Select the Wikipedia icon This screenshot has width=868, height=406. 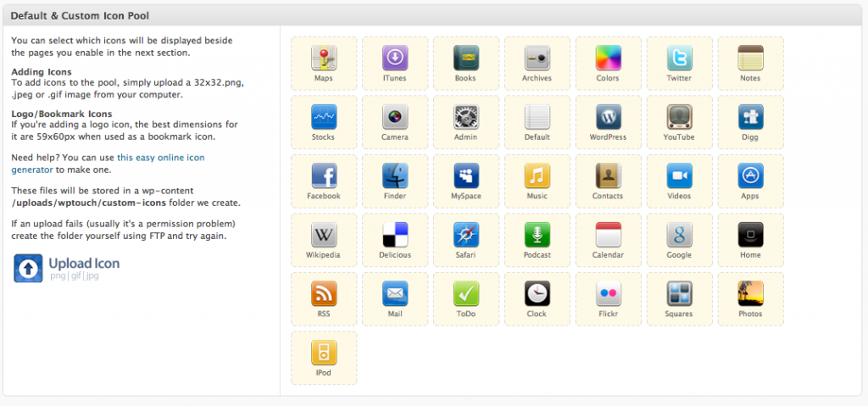pos(324,235)
